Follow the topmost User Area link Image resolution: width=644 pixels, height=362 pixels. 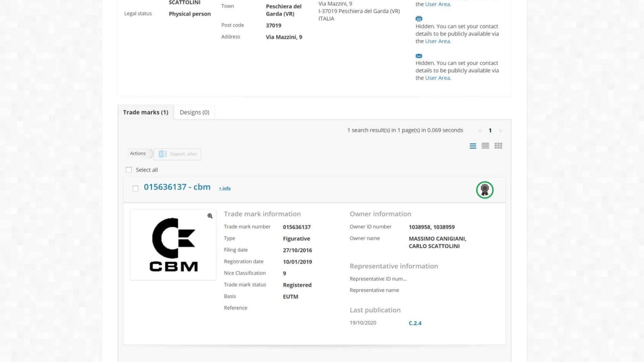pyautogui.click(x=438, y=4)
